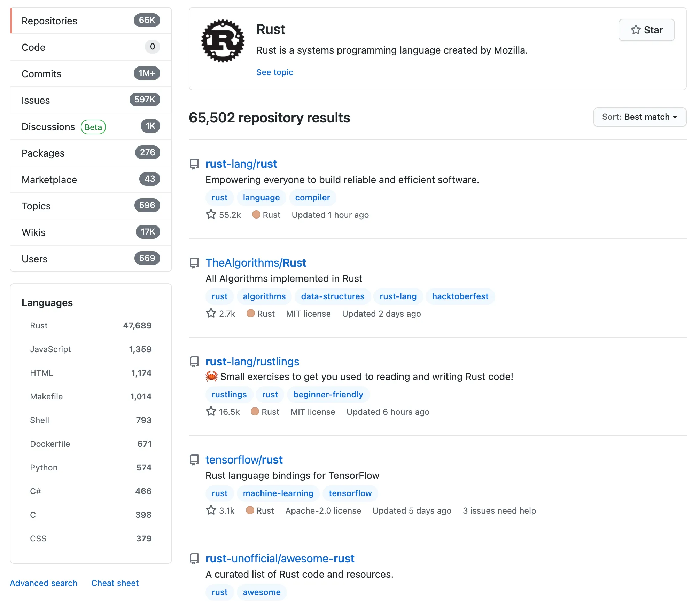The height and width of the screenshot is (602, 700).
Task: Click the repo icon beside rust-lang/rustlings
Action: point(194,362)
